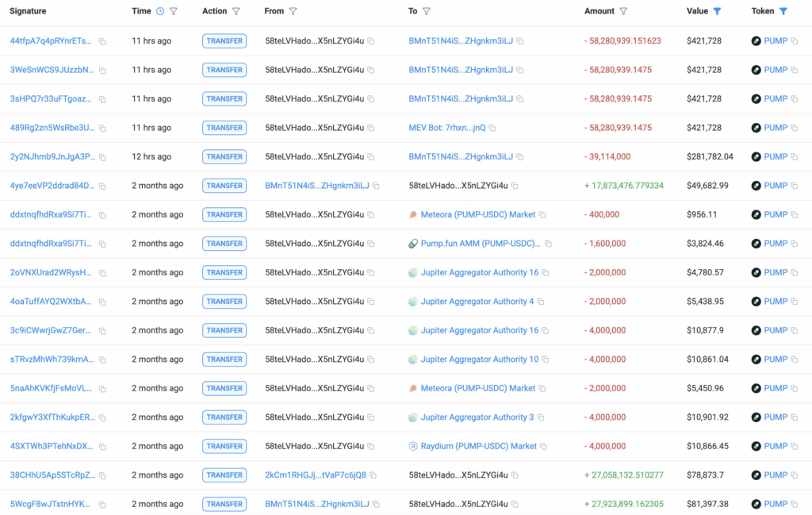This screenshot has height=515, width=812.
Task: Open transaction 2oVNXUrad2WRysH
Action: pyautogui.click(x=51, y=272)
